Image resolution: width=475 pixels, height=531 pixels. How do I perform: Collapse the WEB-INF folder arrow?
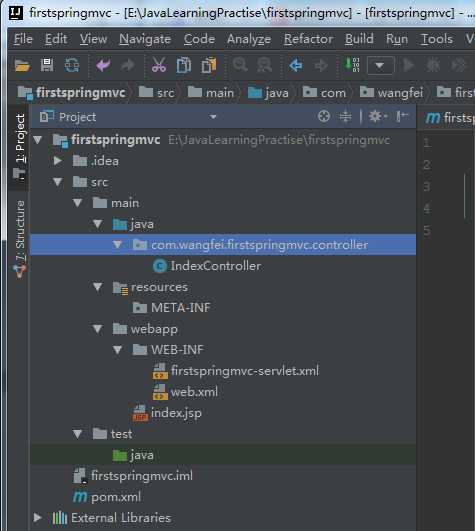[117, 349]
